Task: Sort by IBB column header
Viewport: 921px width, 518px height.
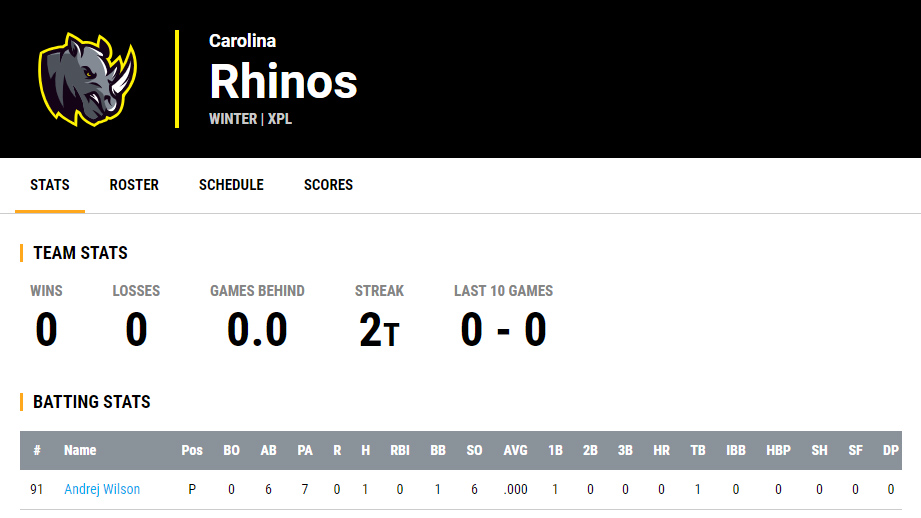Action: click(x=736, y=450)
